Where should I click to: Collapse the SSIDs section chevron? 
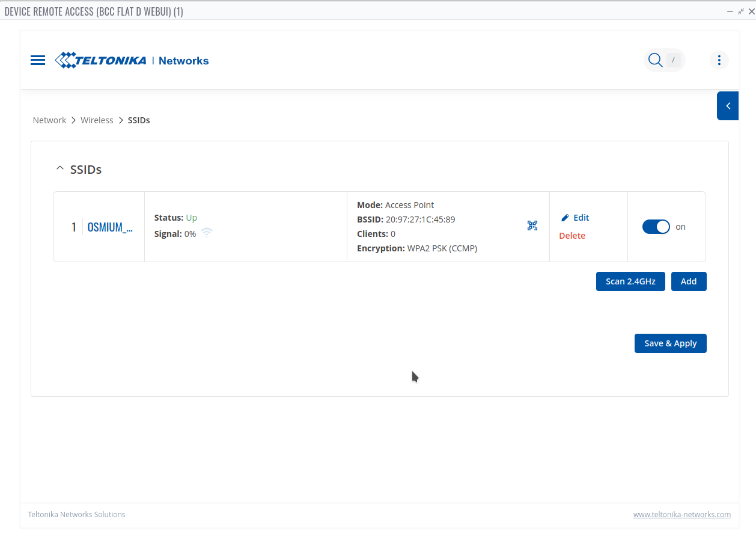(x=59, y=169)
